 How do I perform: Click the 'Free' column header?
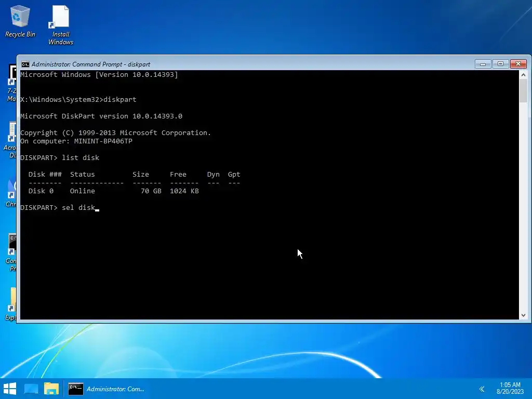(x=178, y=175)
